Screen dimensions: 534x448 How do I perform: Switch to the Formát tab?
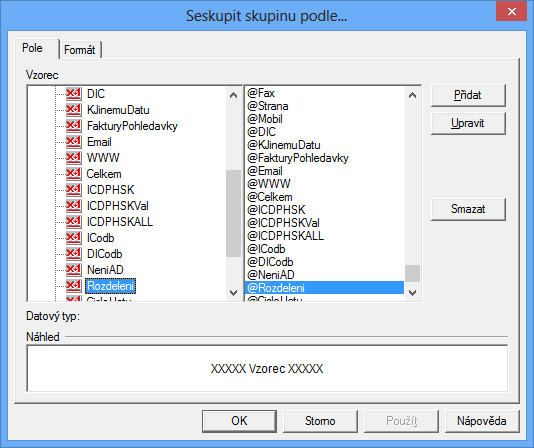pyautogui.click(x=80, y=50)
